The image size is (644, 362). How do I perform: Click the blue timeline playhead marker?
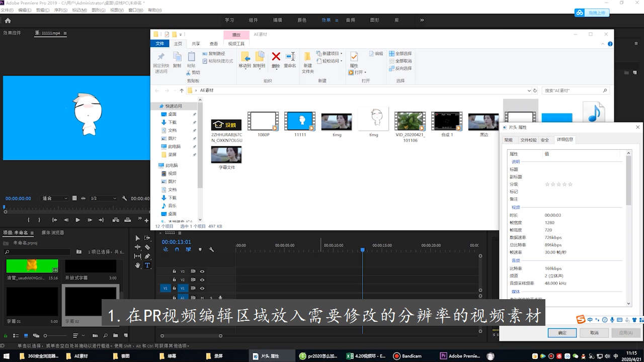click(362, 250)
